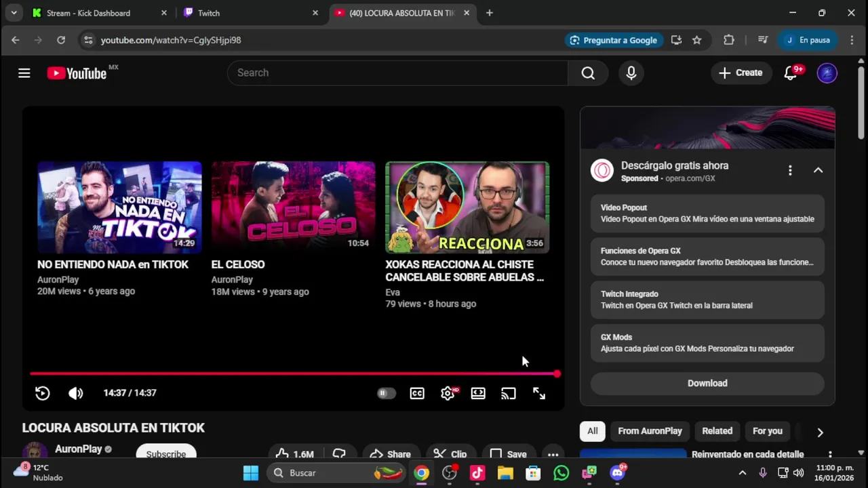Image resolution: width=868 pixels, height=488 pixels.
Task: Cast video to a TV
Action: coord(509,393)
